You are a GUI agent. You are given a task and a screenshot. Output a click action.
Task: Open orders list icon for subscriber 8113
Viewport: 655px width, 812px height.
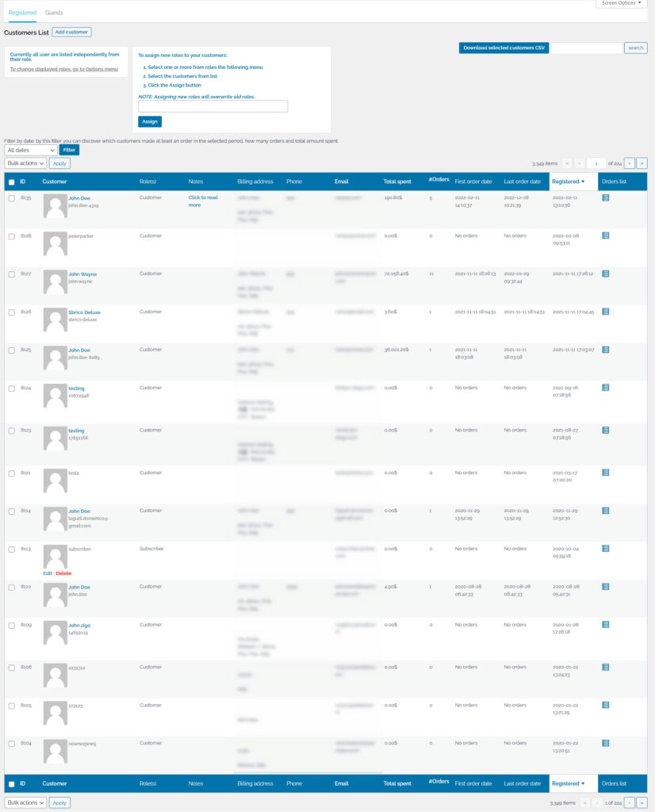(605, 549)
